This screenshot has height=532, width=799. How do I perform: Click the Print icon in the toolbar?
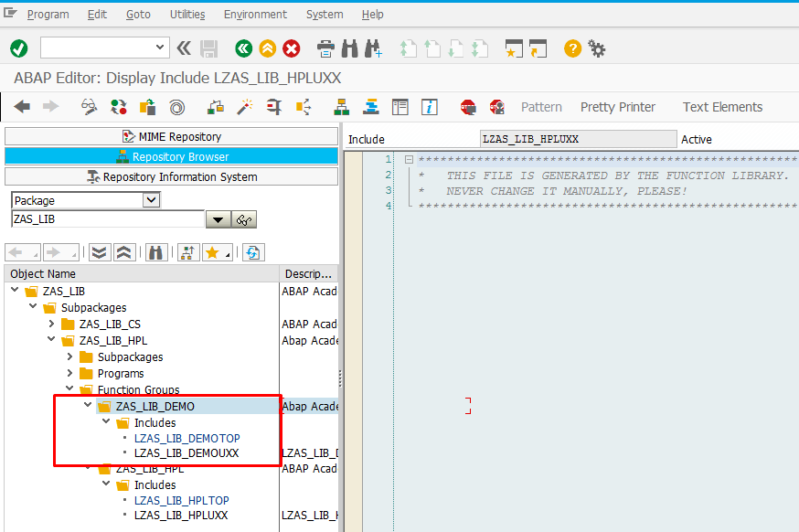(x=325, y=49)
